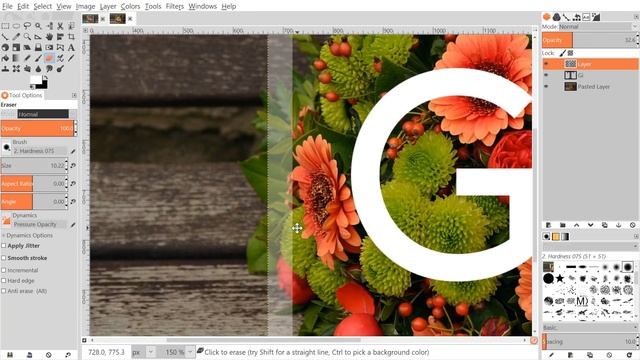
Task: Hide the top 'Layer' layer
Action: (x=547, y=64)
